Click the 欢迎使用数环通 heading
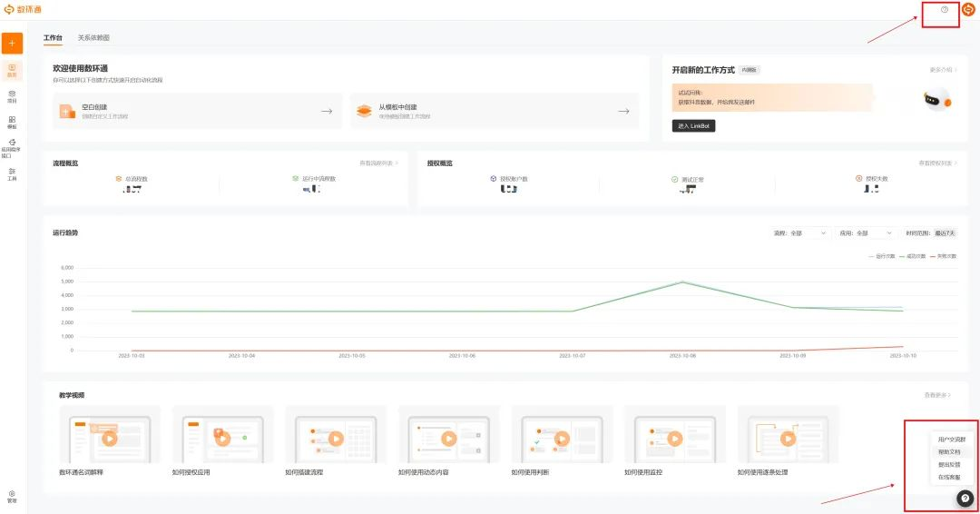This screenshot has width=980, height=514. point(80,68)
